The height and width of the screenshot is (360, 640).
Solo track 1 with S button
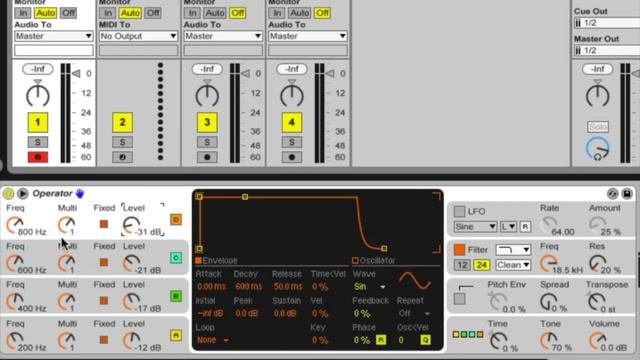pos(38,142)
